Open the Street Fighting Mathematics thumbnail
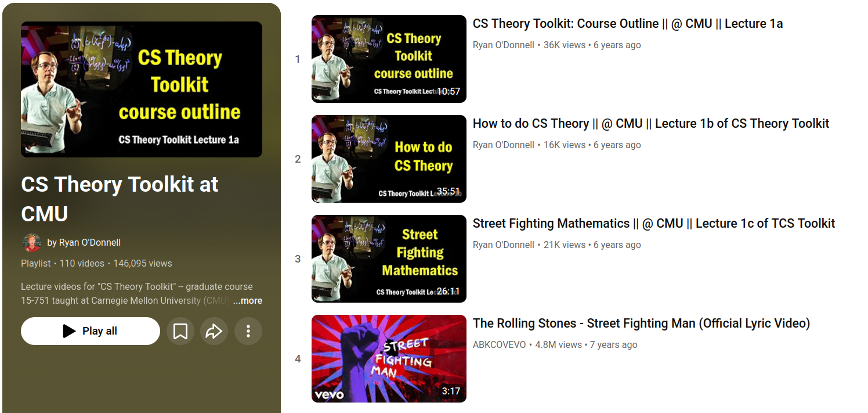 click(389, 259)
